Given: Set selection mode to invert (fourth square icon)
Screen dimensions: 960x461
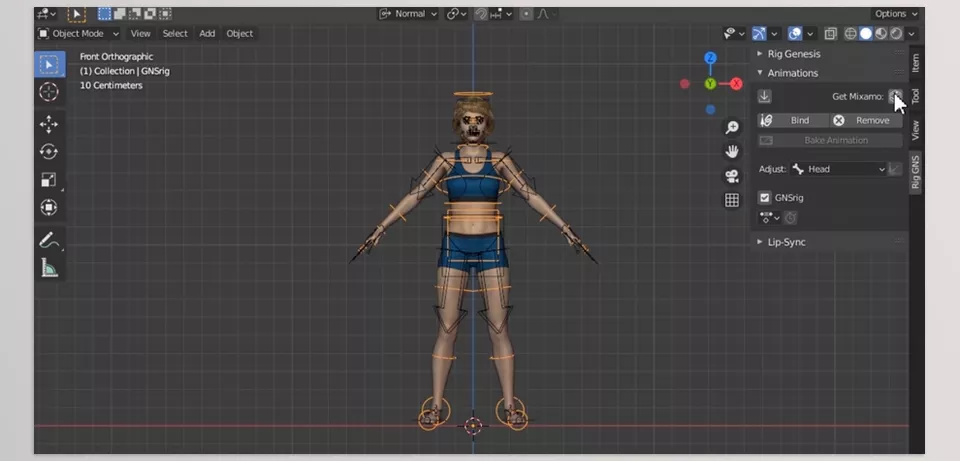Looking at the screenshot, I should (150, 13).
